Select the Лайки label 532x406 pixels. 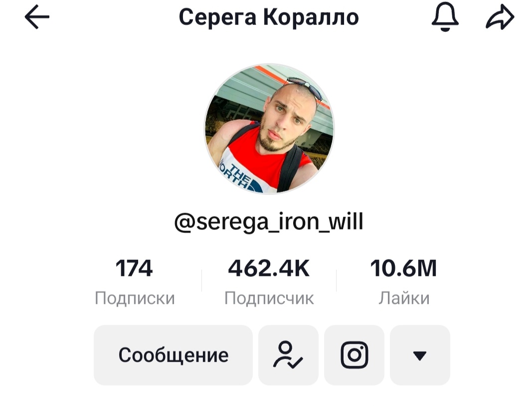tap(404, 298)
